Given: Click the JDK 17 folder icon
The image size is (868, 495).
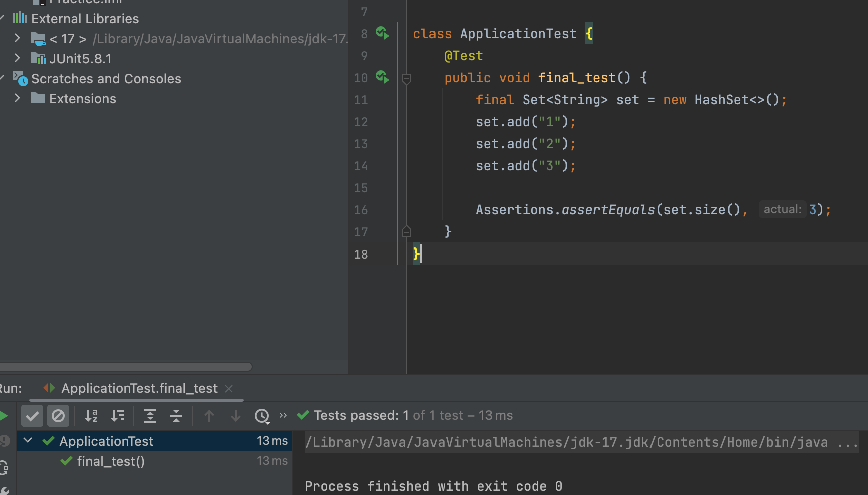Looking at the screenshot, I should coord(38,39).
